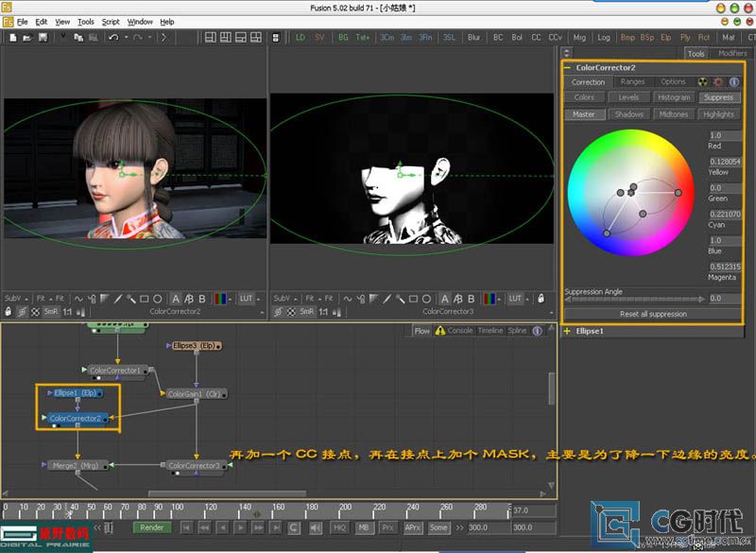This screenshot has height=553, width=756.
Task: Toggle SmR button in left viewer
Action: pos(51,311)
